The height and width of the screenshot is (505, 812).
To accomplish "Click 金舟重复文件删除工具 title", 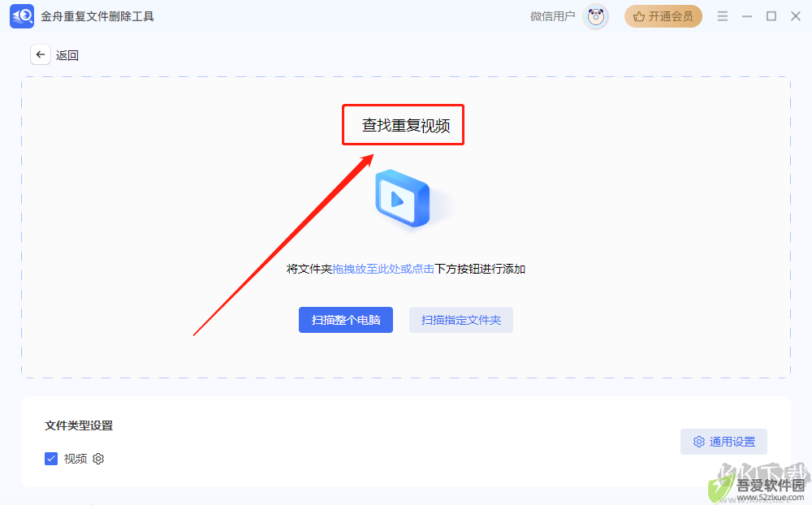I will pyautogui.click(x=97, y=16).
